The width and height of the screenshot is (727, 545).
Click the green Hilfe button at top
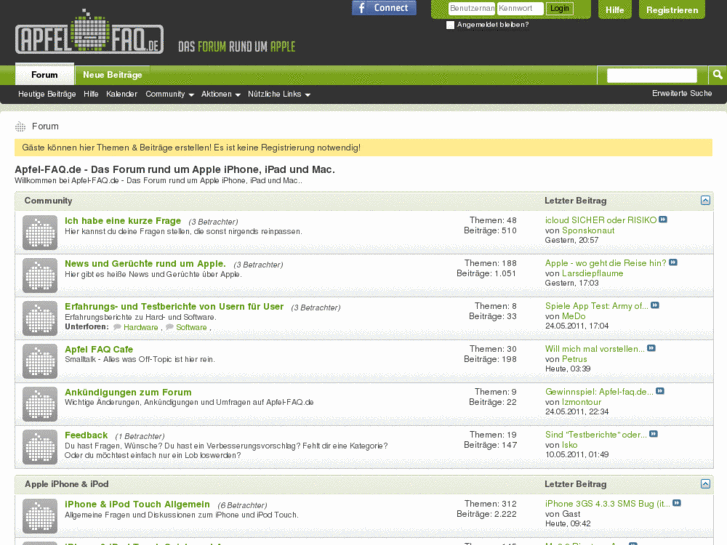point(614,10)
